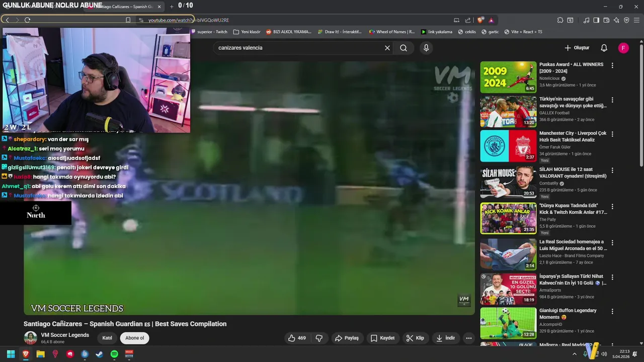Click the İndir download button
Screen dimensions: 644x362
point(445,338)
